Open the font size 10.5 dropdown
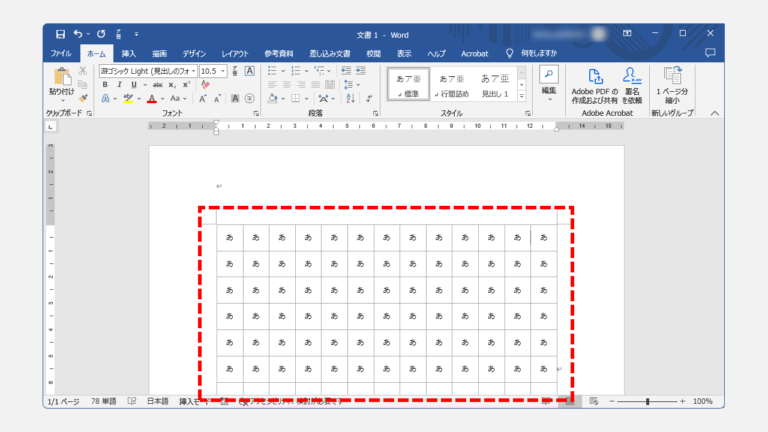This screenshot has width=768, height=432. (x=222, y=71)
